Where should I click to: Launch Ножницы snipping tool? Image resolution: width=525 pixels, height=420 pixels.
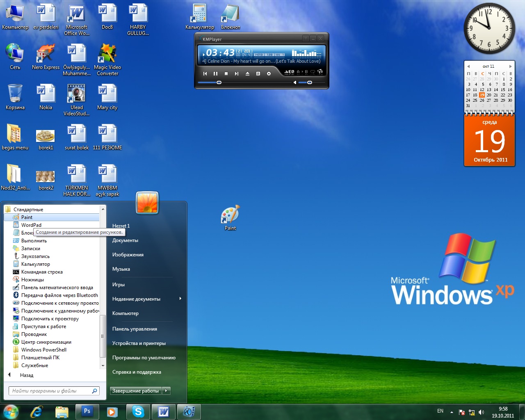click(52, 280)
